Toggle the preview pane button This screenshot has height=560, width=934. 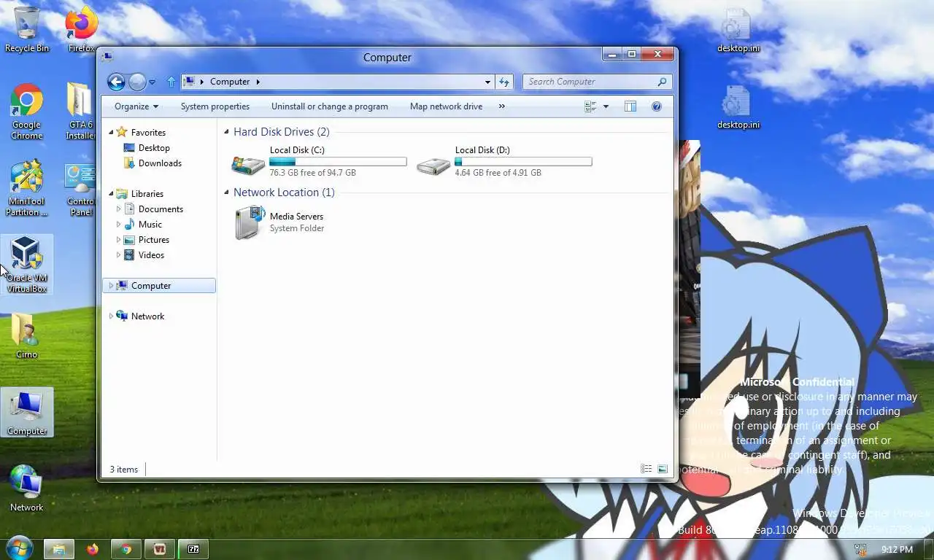click(630, 106)
